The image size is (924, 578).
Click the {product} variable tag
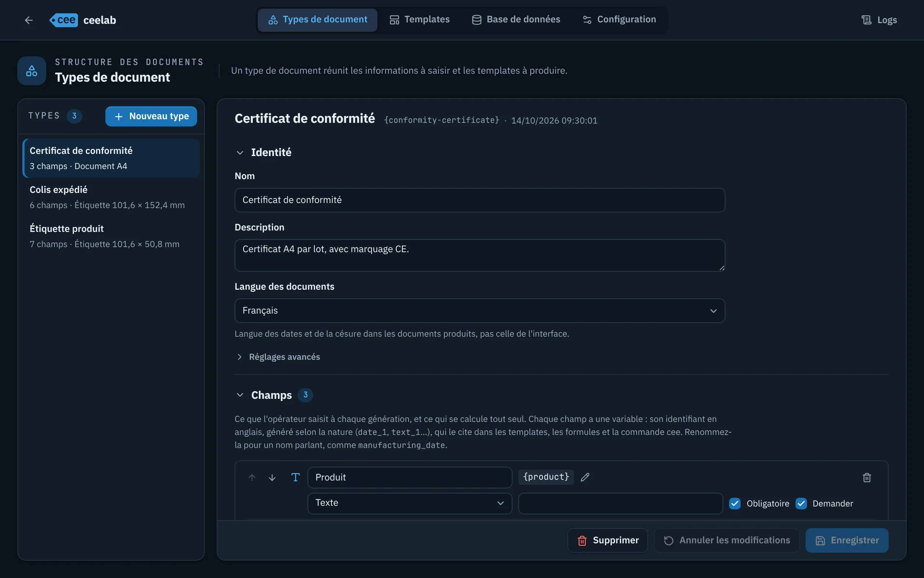(546, 477)
